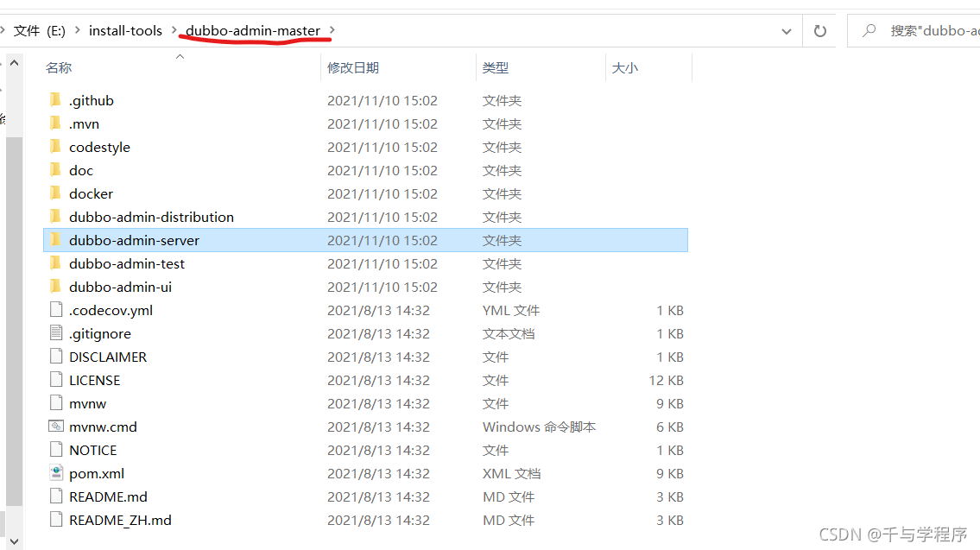Expand chevron after install-tools breadcrumb
This screenshot has width=980, height=550.
tap(174, 30)
